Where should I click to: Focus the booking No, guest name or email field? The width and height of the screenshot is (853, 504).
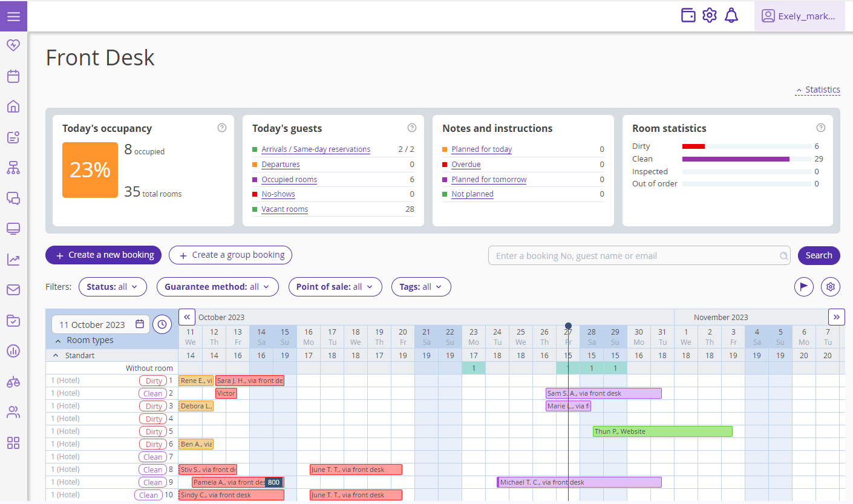pos(639,255)
